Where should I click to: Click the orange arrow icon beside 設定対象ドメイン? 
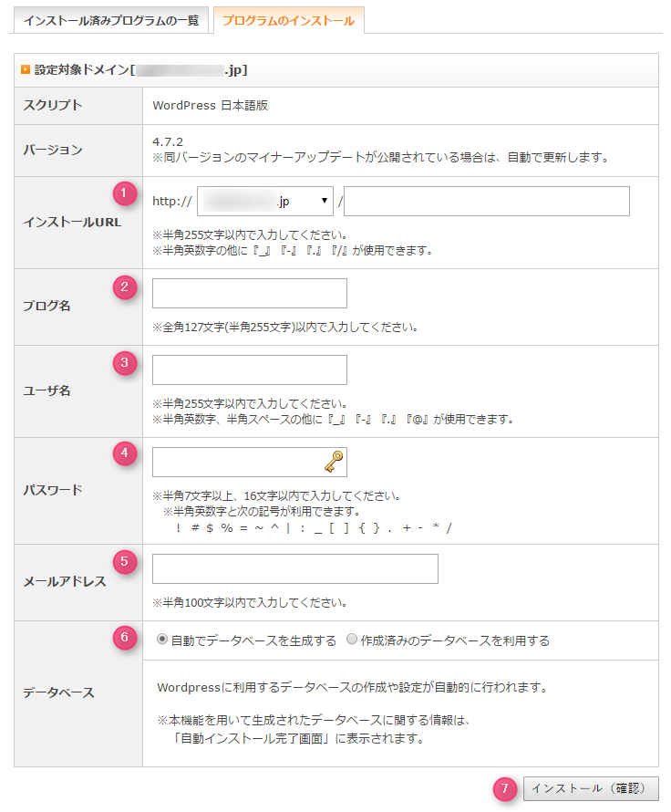[x=26, y=69]
